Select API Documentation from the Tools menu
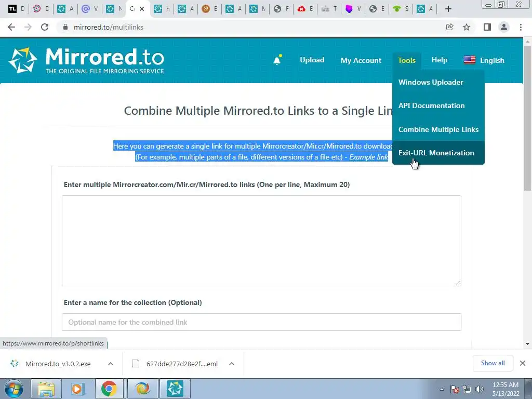This screenshot has height=399, width=532. point(432,105)
